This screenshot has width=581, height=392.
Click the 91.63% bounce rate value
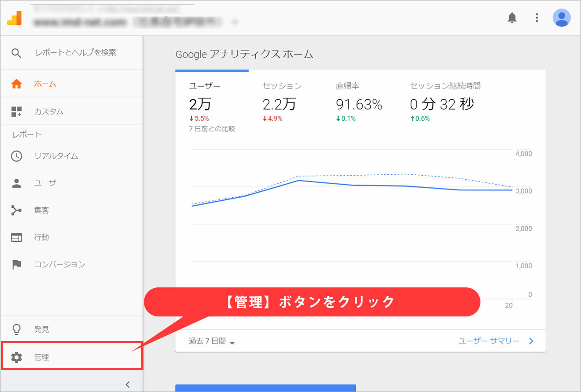coord(359,105)
